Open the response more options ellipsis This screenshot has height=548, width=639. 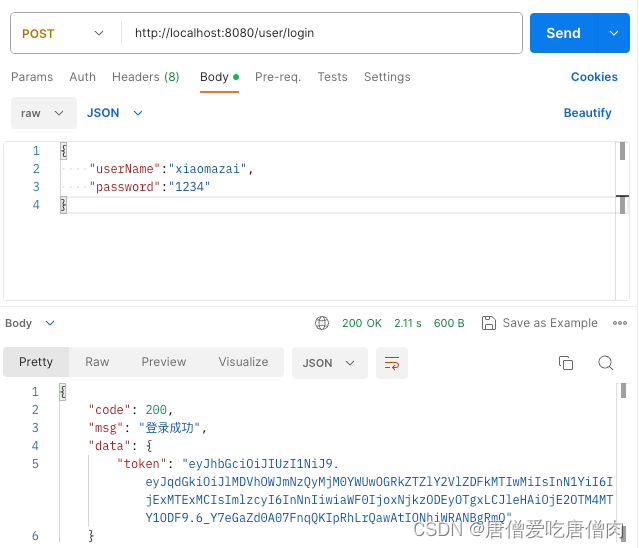pos(620,323)
